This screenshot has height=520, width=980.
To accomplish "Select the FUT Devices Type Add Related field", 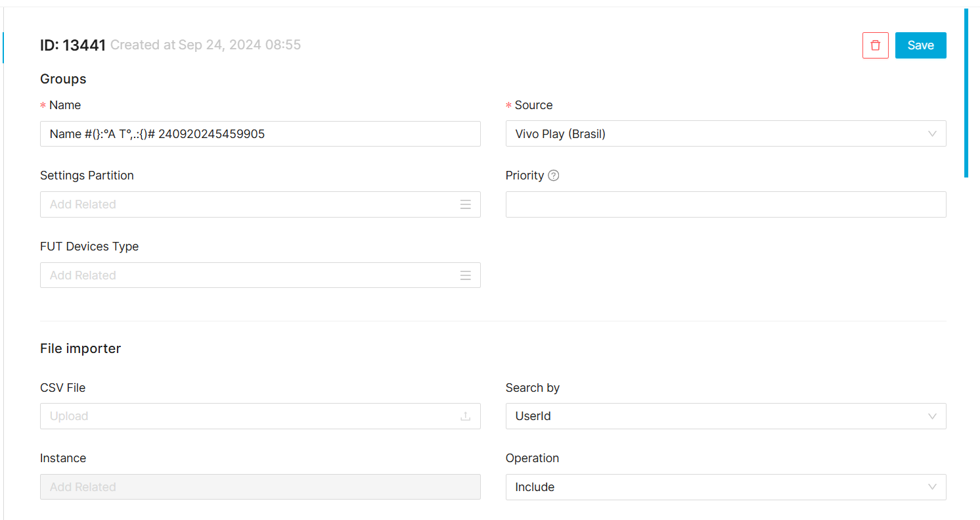I will point(250,275).
